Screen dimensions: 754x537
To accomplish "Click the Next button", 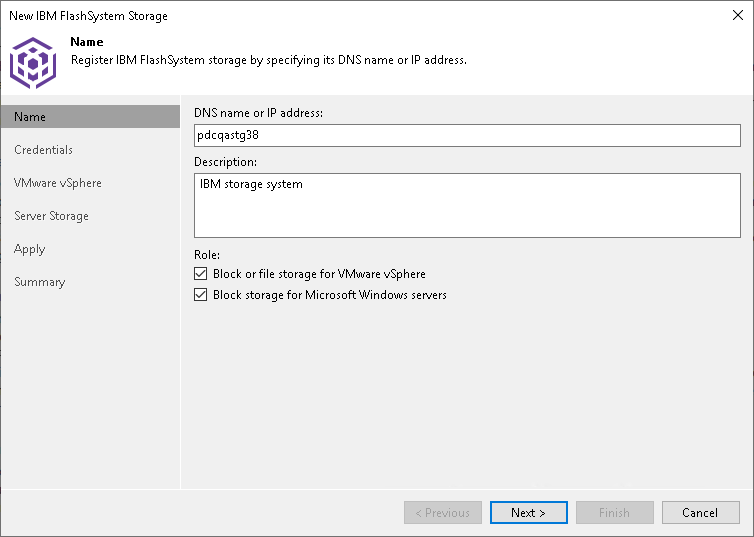I will pos(528,512).
